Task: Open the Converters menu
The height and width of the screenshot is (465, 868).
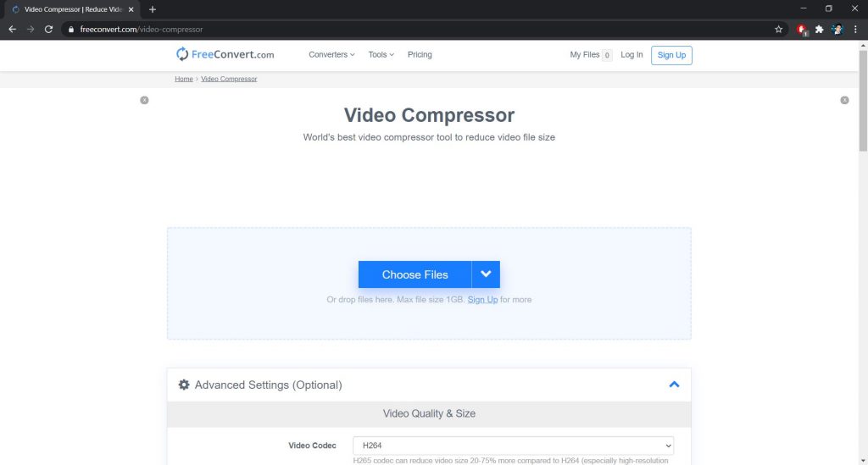Action: [331, 55]
